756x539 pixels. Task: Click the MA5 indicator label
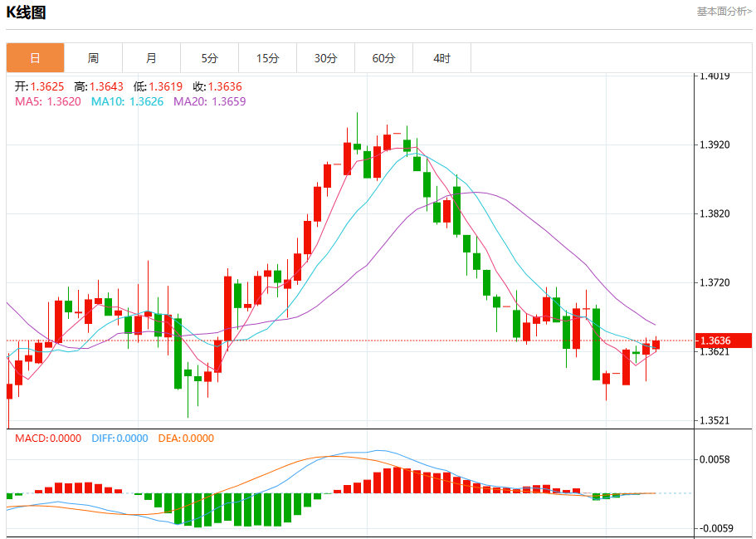click(x=48, y=101)
